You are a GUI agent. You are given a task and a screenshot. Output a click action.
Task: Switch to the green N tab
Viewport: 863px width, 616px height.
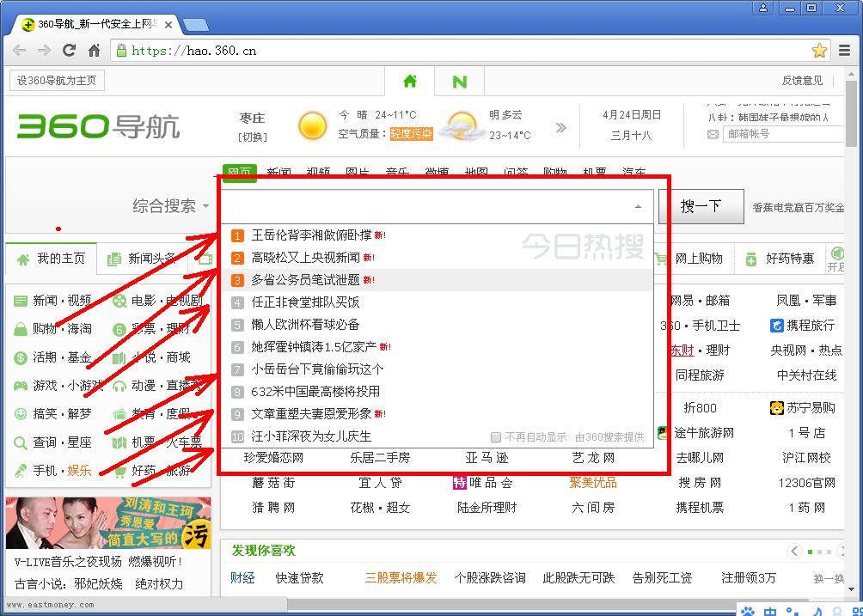pyautogui.click(x=460, y=82)
